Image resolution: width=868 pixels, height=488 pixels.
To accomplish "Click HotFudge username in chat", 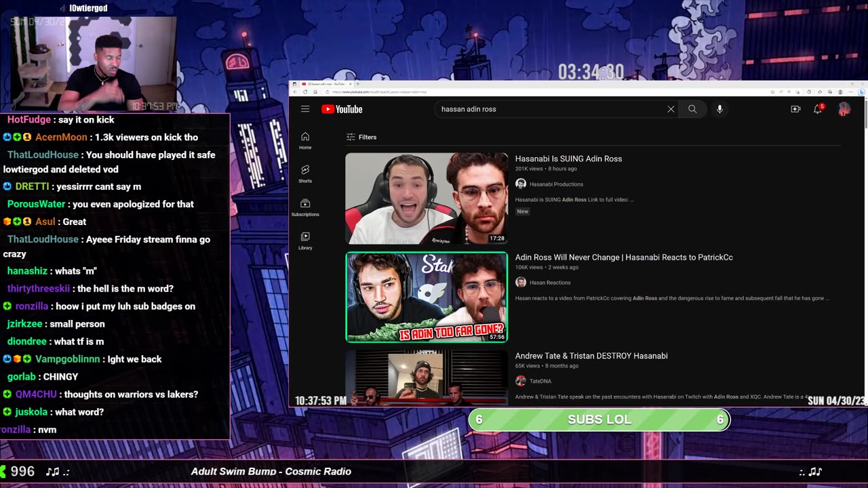I will pos(29,119).
